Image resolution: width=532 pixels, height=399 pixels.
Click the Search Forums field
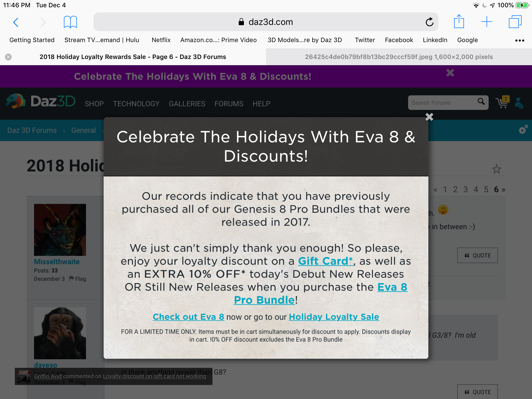[443, 103]
